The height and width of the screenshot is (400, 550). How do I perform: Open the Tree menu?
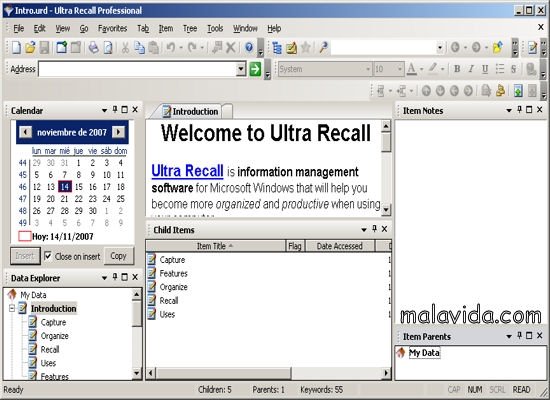pos(190,28)
